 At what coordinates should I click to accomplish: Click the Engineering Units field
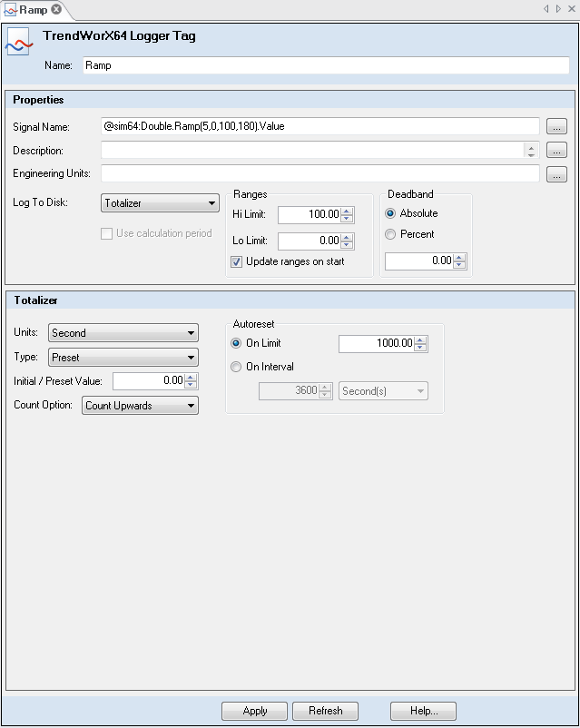319,173
